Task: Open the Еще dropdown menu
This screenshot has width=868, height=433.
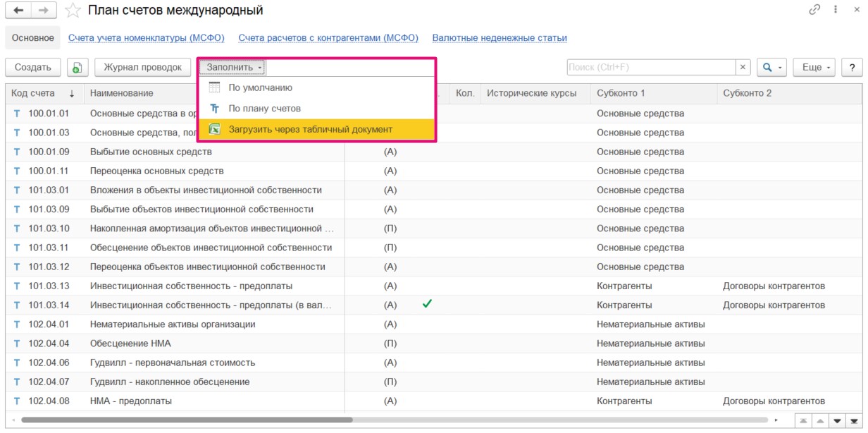Action: click(816, 68)
